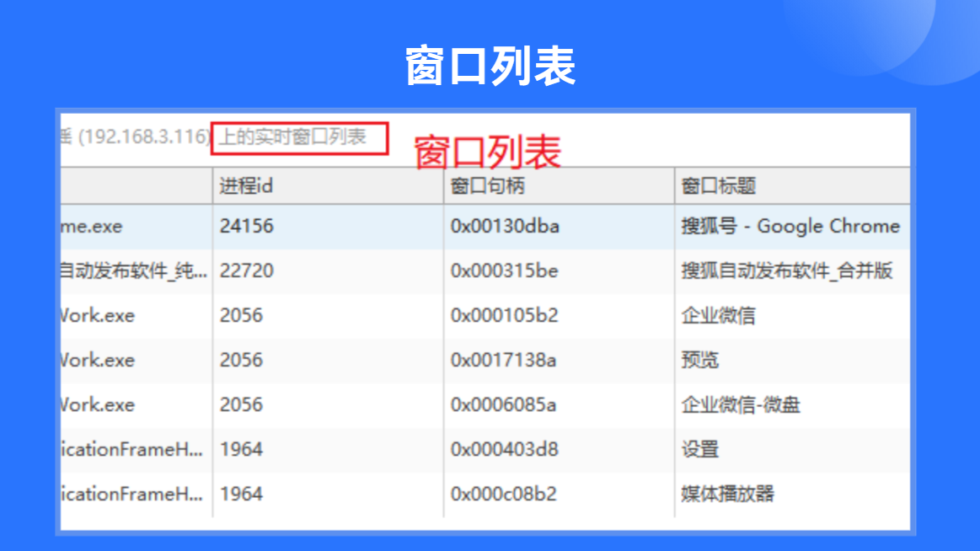
Task: Select the row with process id 24156
Action: click(x=485, y=226)
